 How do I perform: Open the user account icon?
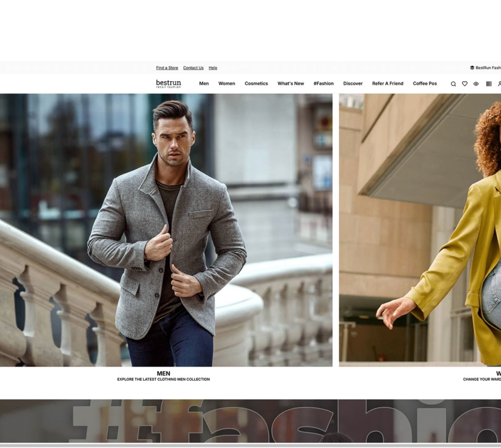coord(499,84)
